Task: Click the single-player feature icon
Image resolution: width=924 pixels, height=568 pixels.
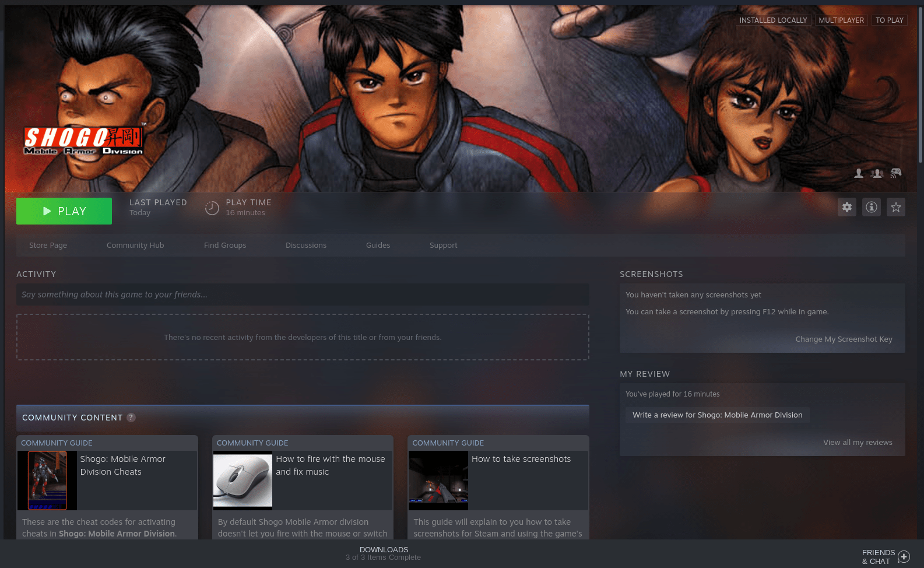Action: coord(859,173)
